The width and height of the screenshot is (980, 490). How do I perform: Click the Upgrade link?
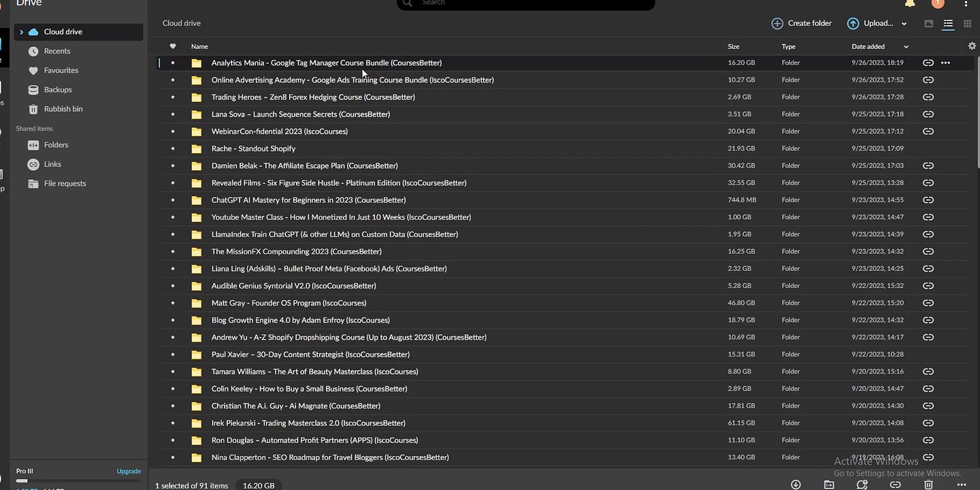[x=129, y=471]
